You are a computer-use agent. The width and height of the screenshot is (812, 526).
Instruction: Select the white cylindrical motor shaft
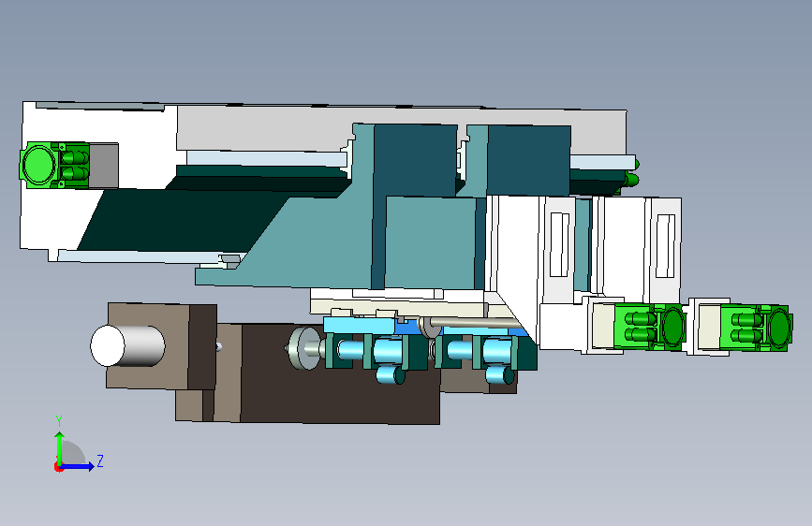pos(127,346)
